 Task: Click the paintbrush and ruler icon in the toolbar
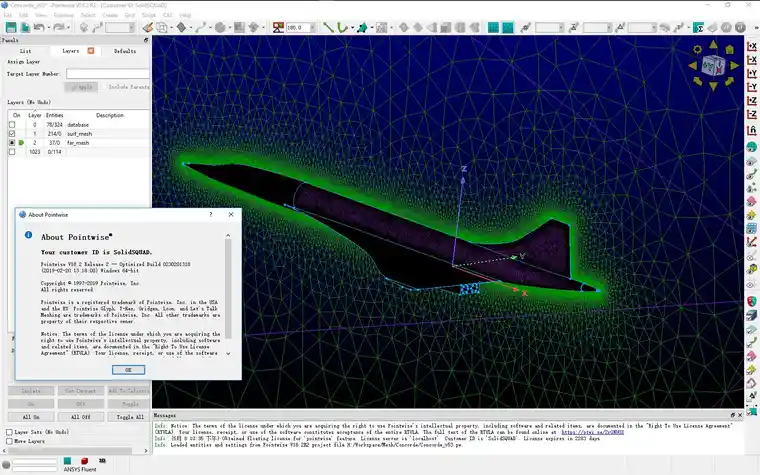(148, 27)
